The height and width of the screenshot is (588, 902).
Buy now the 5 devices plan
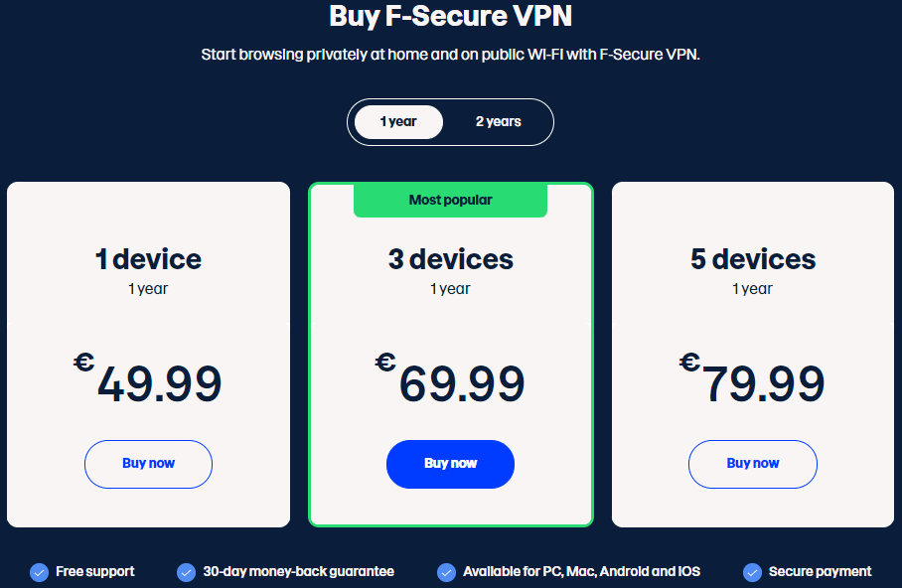coord(753,464)
